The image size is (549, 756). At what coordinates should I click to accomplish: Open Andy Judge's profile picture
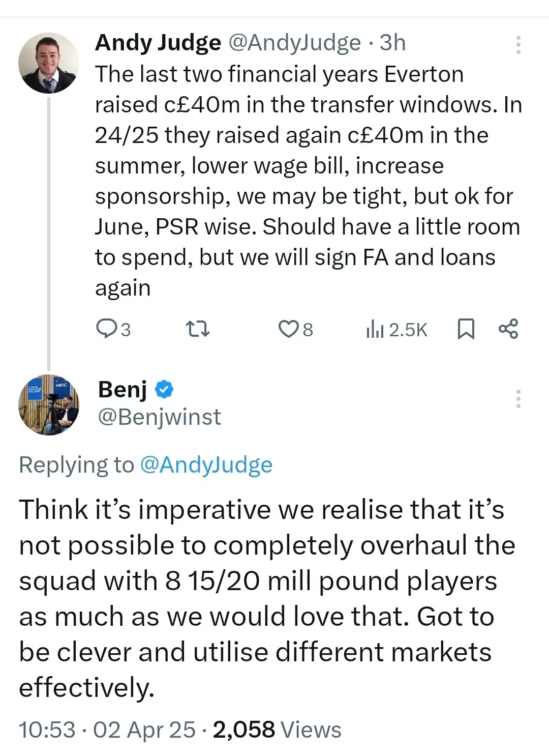click(x=49, y=63)
